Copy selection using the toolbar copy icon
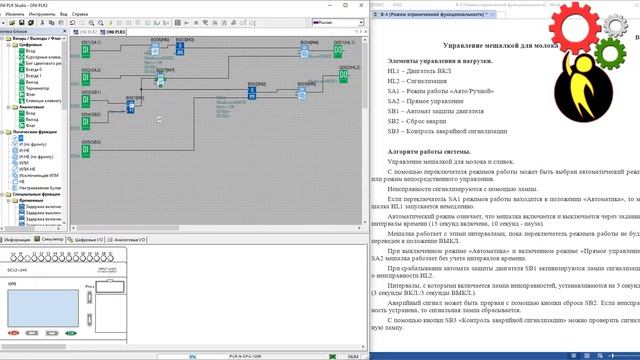640x360 pixels. point(51,23)
